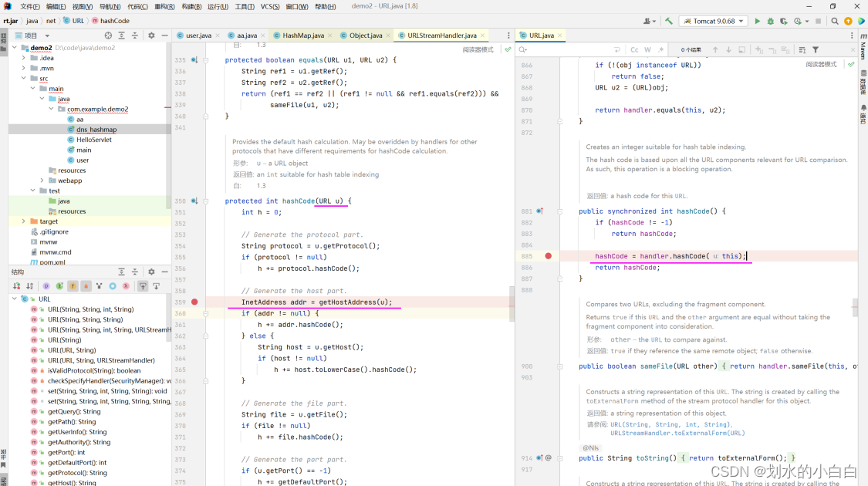Screen dimensions: 868x486
Task: Run with coverage shield icon
Action: pyautogui.click(x=783, y=21)
